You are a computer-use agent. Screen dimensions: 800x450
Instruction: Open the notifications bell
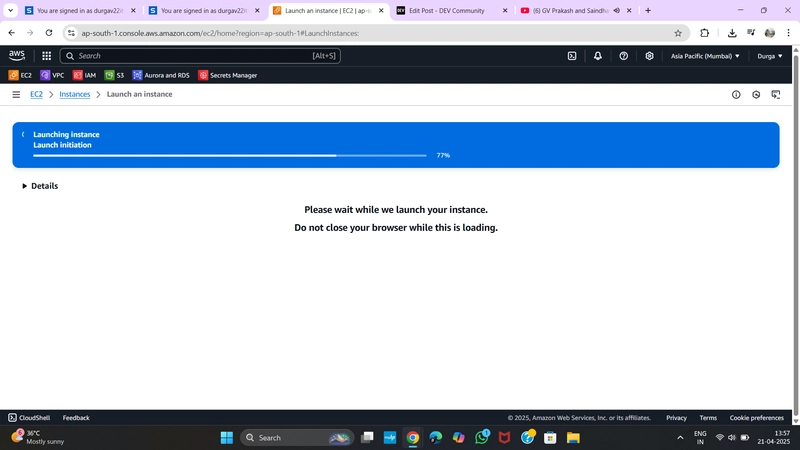point(597,56)
